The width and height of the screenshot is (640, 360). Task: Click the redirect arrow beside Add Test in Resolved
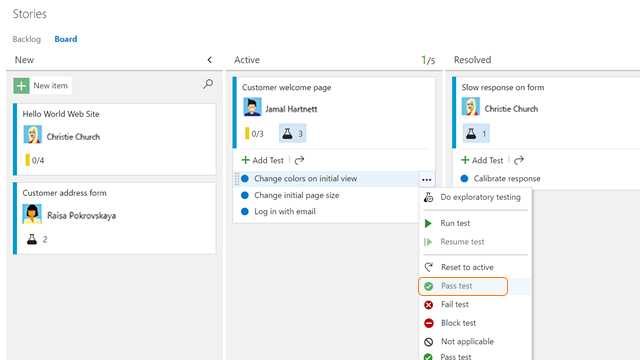pyautogui.click(x=519, y=160)
